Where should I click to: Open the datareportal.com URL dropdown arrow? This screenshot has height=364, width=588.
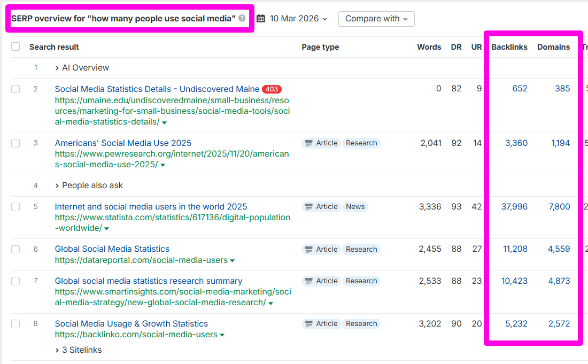point(232,260)
